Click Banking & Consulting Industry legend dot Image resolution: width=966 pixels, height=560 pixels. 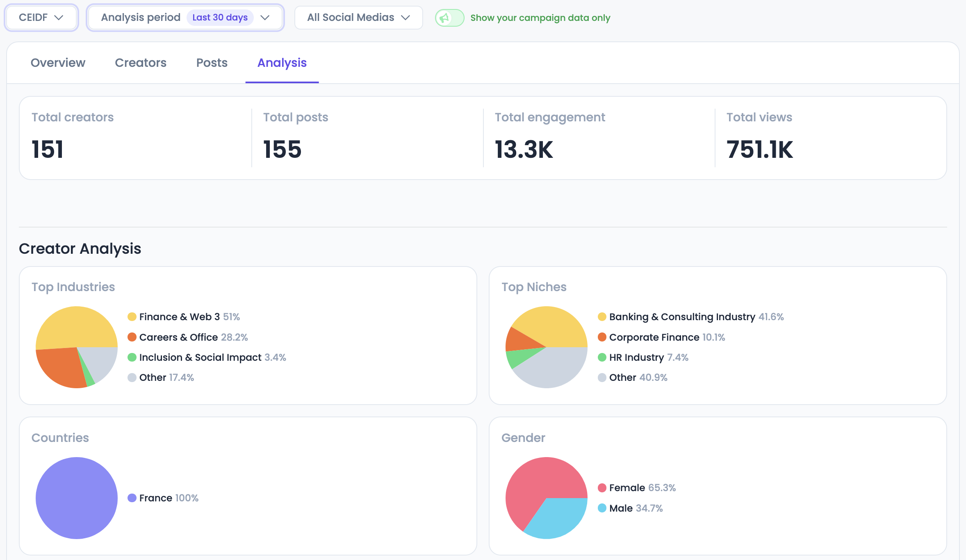[602, 317]
